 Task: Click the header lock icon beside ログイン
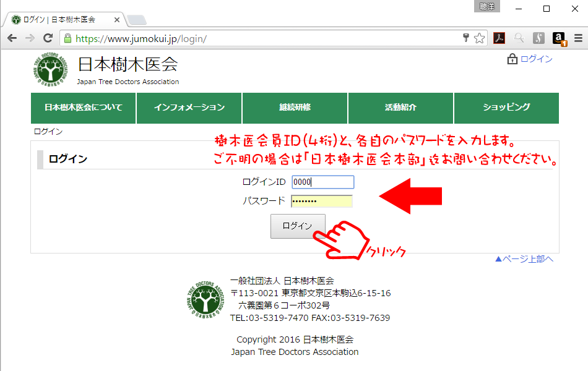click(x=512, y=59)
